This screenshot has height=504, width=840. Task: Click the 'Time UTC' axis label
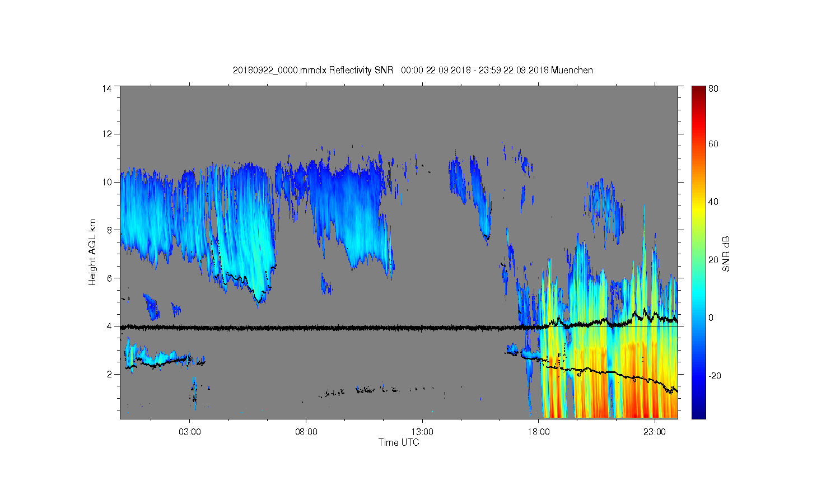click(x=399, y=442)
